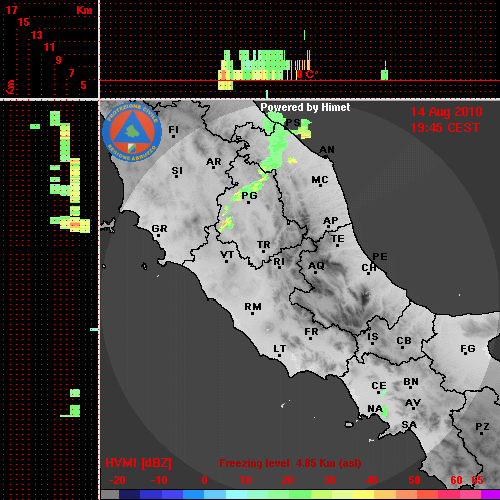Select the PG city marker
Viewport: 500px width, 500px height.
(x=249, y=197)
